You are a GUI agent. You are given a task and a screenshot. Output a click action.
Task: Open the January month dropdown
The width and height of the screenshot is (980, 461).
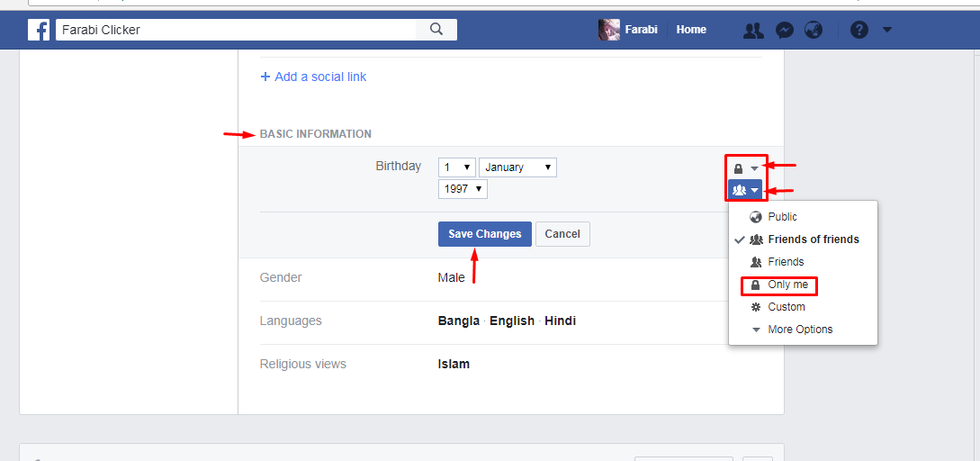(517, 167)
